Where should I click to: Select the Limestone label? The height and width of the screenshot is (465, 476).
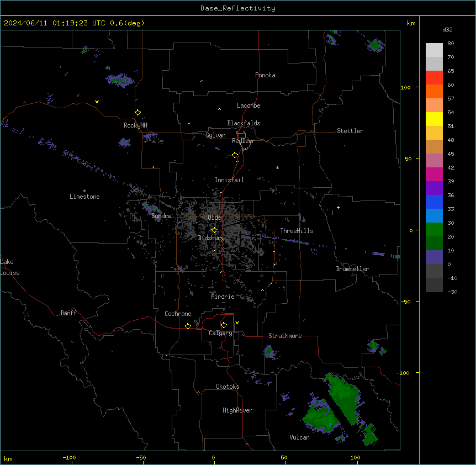pos(84,197)
